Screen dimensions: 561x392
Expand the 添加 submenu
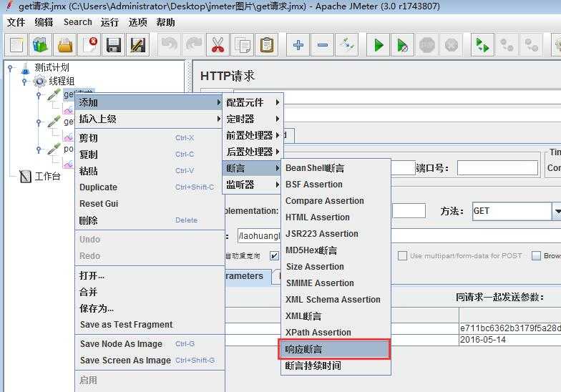149,103
